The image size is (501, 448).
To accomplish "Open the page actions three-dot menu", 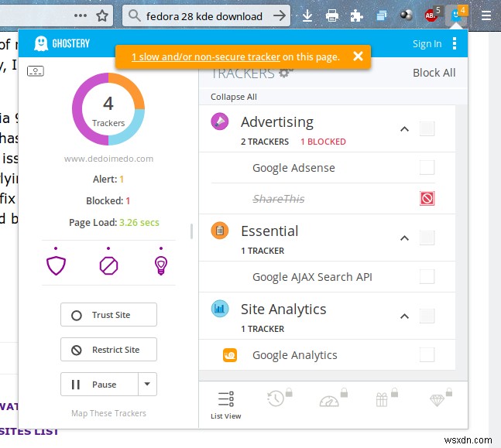I will tap(81, 15).
